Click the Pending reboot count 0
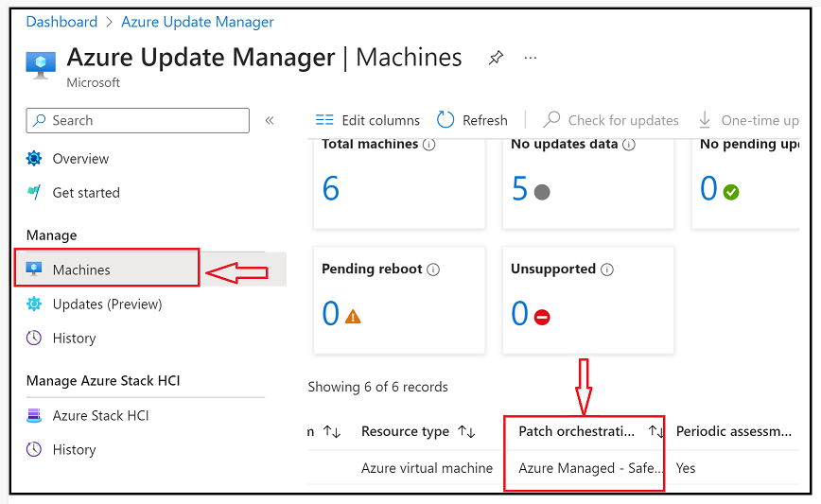The width and height of the screenshot is (821, 504). pos(331,314)
